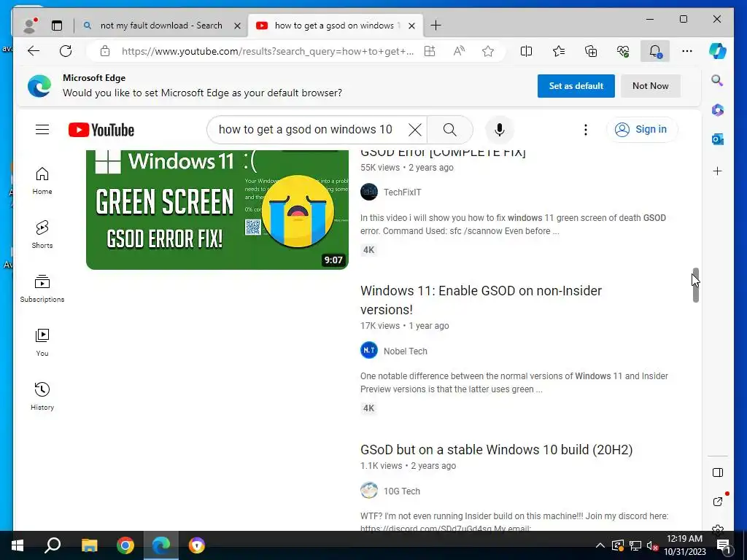Open YouTube settings three-dot menu
Viewport: 747px width, 560px height.
point(586,130)
